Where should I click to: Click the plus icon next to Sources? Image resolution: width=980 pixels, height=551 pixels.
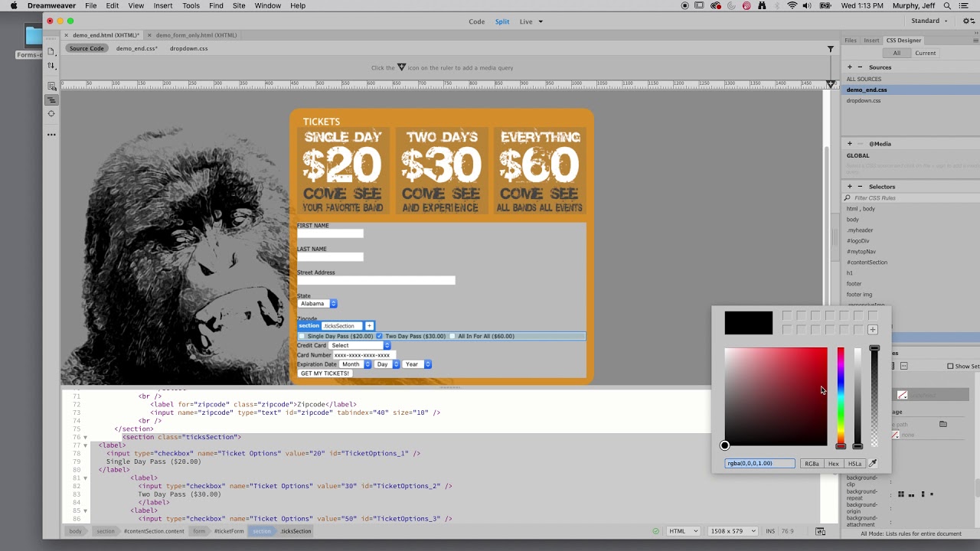849,67
